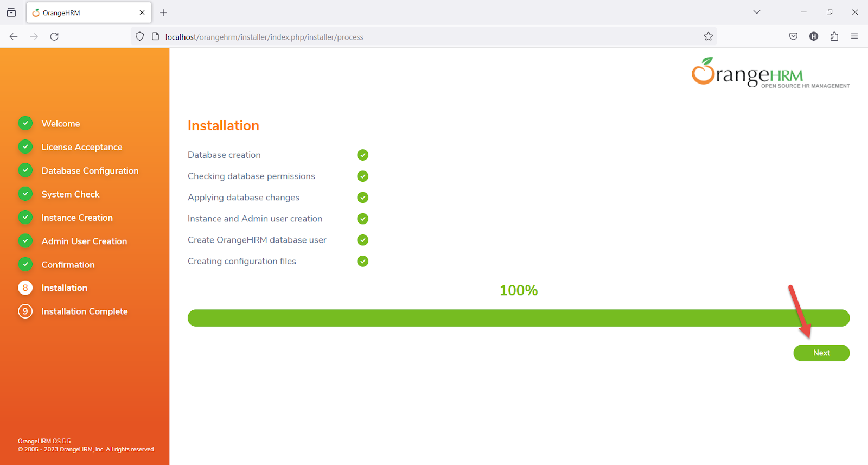Click the System Check step checkmark icon
The width and height of the screenshot is (868, 465).
point(25,194)
